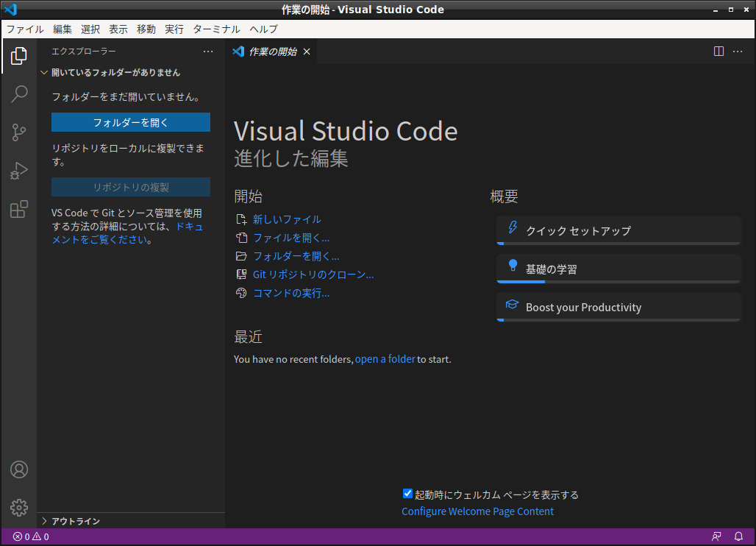Open the notifications bell icon
Image resolution: width=756 pixels, height=546 pixels.
tap(738, 536)
